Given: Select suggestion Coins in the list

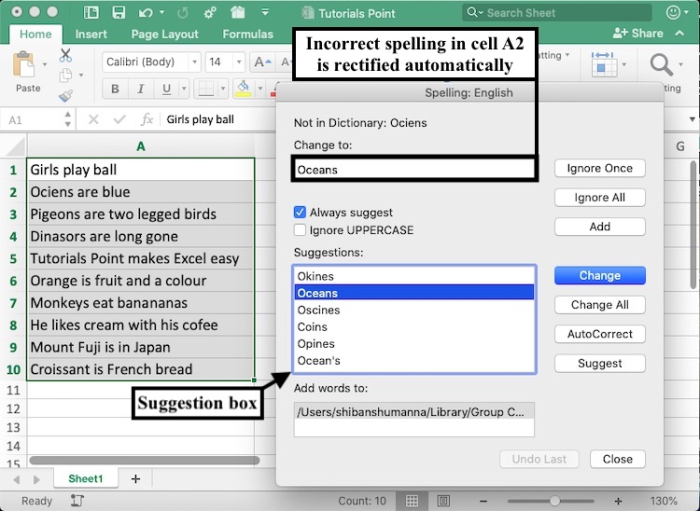Looking at the screenshot, I should (414, 327).
